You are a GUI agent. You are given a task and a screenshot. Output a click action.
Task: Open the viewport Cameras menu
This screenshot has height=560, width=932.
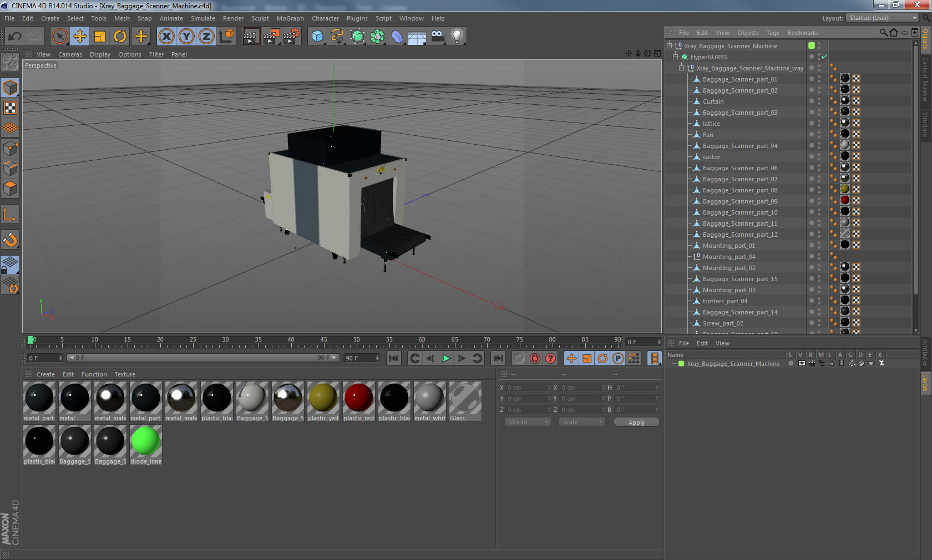coord(70,54)
